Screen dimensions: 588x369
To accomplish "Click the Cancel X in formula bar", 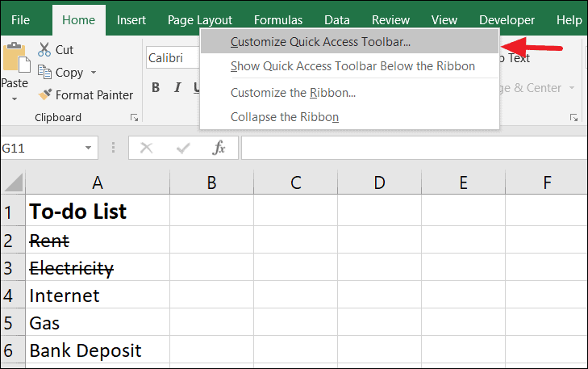I will (x=146, y=148).
